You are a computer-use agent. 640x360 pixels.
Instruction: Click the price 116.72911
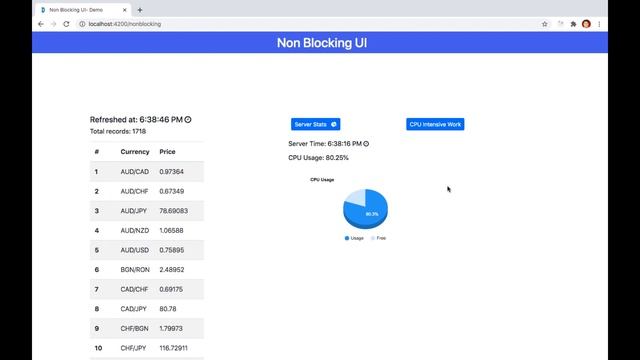pos(173,348)
